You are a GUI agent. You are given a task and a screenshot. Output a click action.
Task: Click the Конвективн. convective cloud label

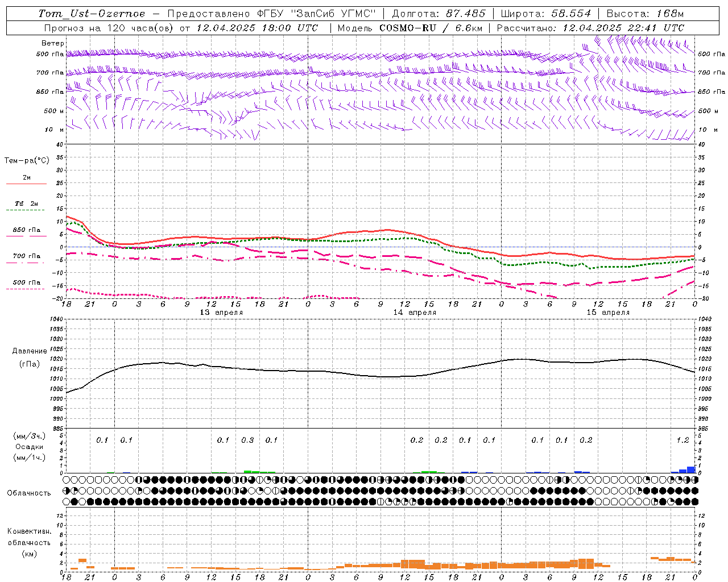[x=29, y=531]
